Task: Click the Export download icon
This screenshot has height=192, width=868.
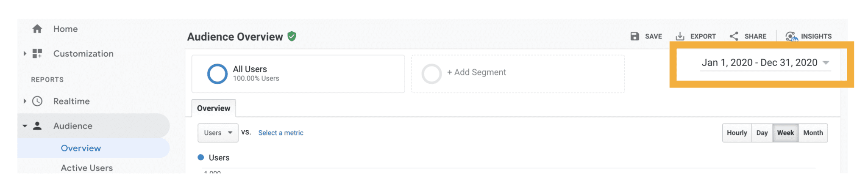Action: (x=680, y=36)
